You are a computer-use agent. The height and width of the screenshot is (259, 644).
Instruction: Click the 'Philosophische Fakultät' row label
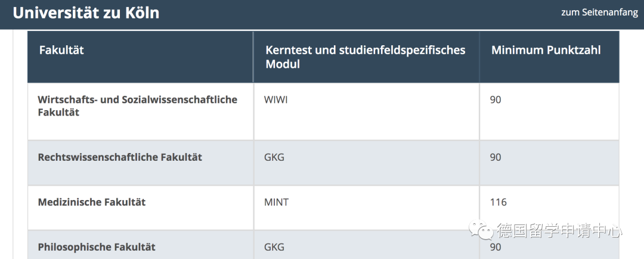click(97, 246)
